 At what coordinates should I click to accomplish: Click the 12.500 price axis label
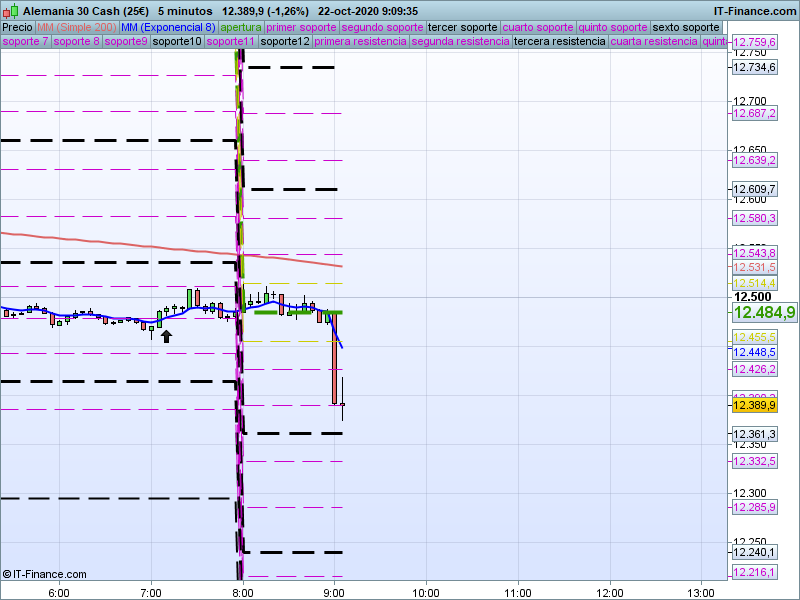pos(753,297)
